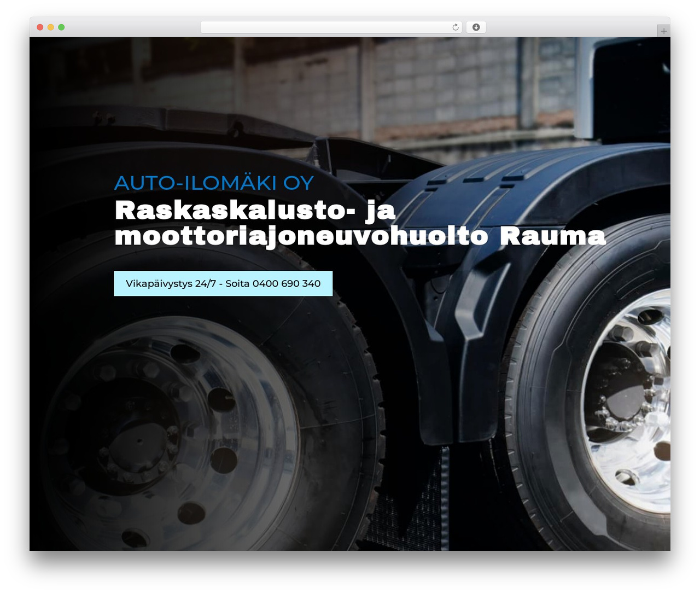
Task: Click the Vikapäivystys 24/7 call button
Action: click(x=223, y=283)
